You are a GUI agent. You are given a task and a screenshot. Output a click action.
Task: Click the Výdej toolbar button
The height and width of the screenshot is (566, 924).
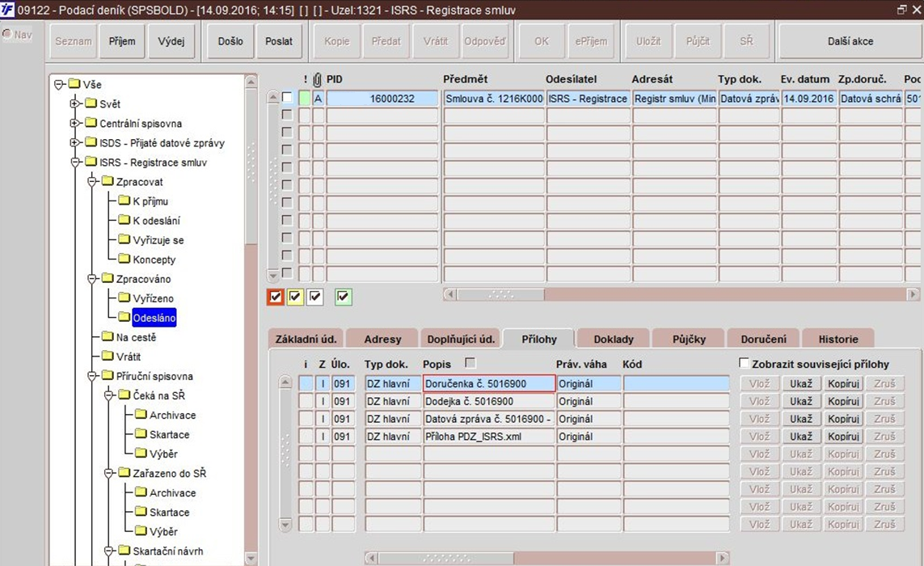pyautogui.click(x=171, y=41)
